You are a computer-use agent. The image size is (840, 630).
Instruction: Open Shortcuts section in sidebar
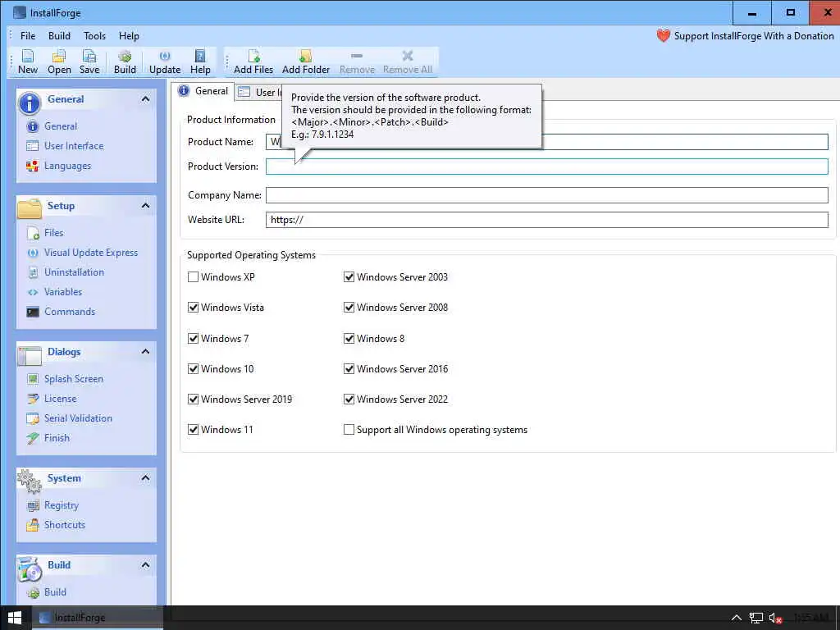coord(64,525)
